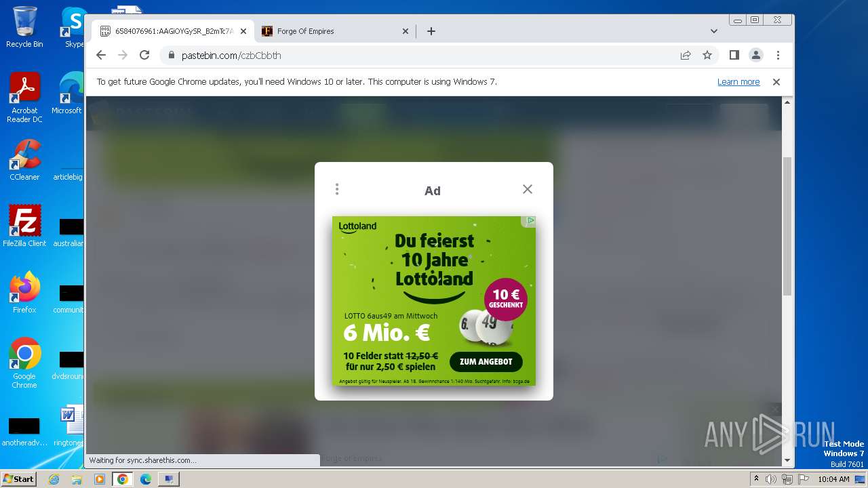868x488 pixels.
Task: Click the 10 € GESCHENKT badge
Action: tap(506, 299)
